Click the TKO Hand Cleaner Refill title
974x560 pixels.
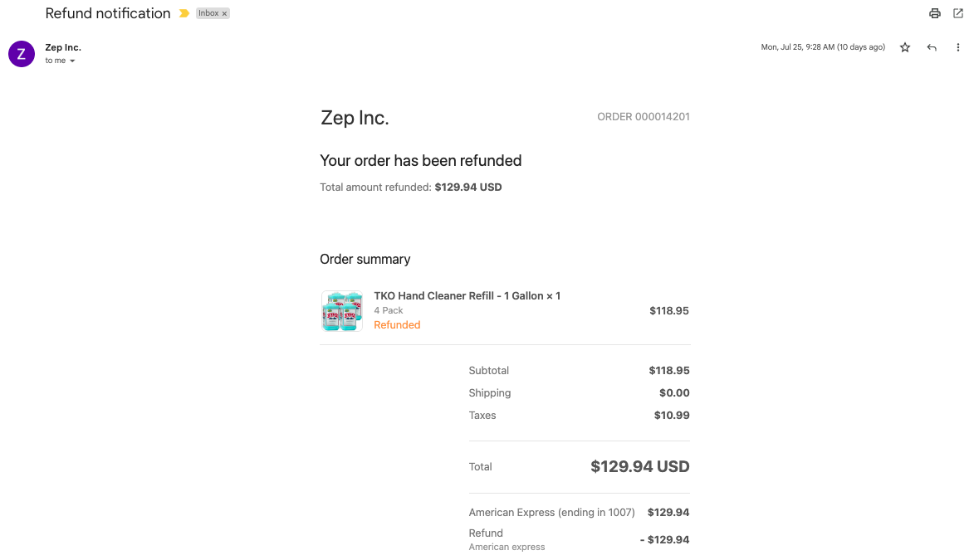tap(467, 295)
